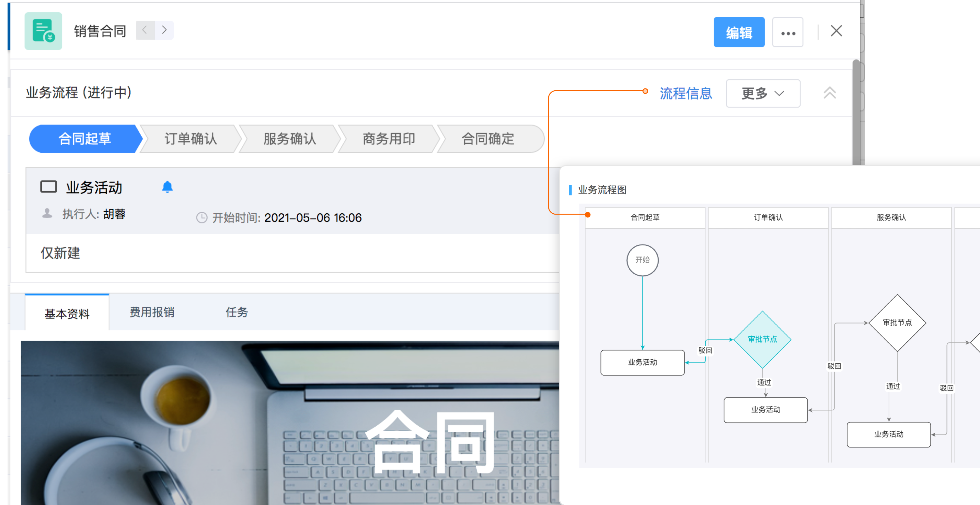Image resolution: width=980 pixels, height=505 pixels.
Task: Open the three-dots more actions menu
Action: pos(787,32)
